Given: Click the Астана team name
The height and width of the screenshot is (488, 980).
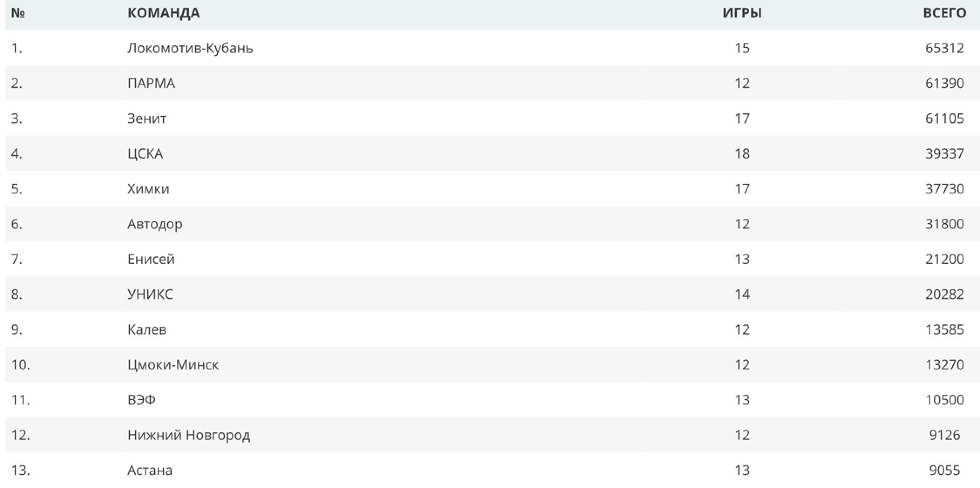Looking at the screenshot, I should click(150, 470).
